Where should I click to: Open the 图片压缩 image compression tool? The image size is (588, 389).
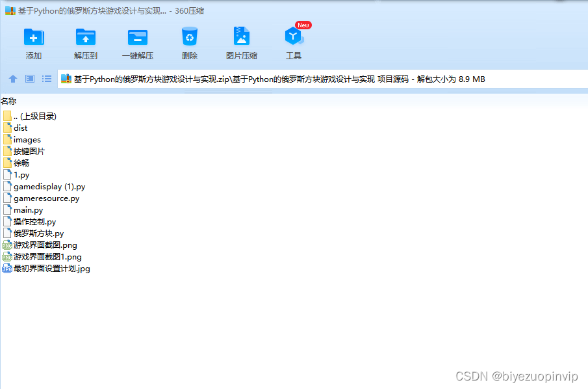coord(242,36)
